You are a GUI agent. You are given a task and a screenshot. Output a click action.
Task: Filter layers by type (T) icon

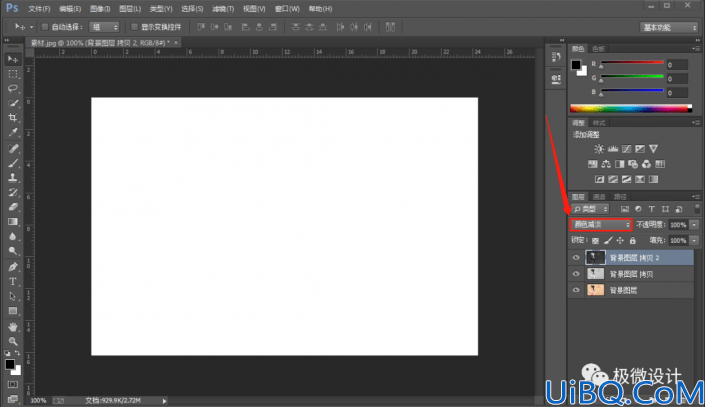(x=651, y=209)
